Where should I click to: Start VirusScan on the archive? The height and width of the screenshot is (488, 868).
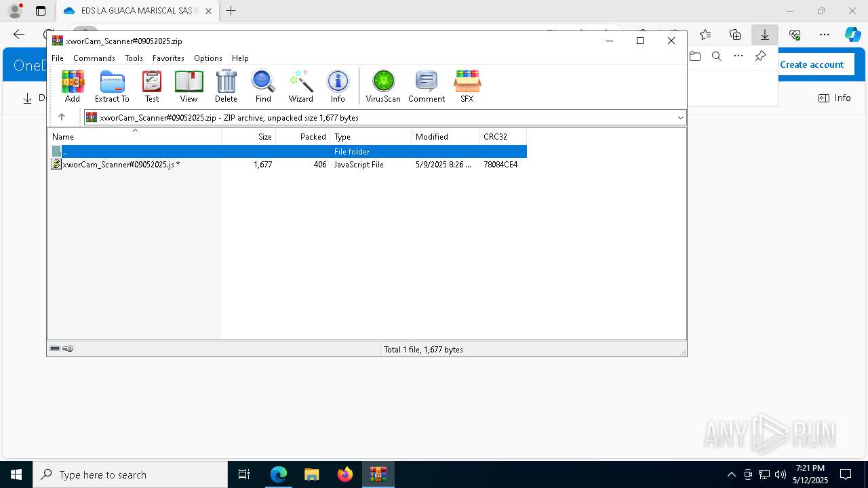383,86
